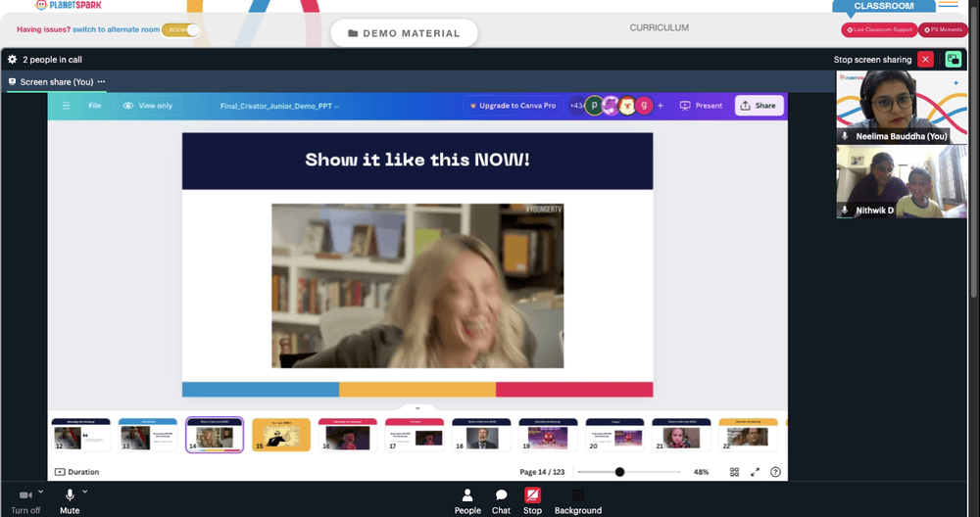
Task: Select slide 13 thumbnail
Action: pyautogui.click(x=148, y=435)
